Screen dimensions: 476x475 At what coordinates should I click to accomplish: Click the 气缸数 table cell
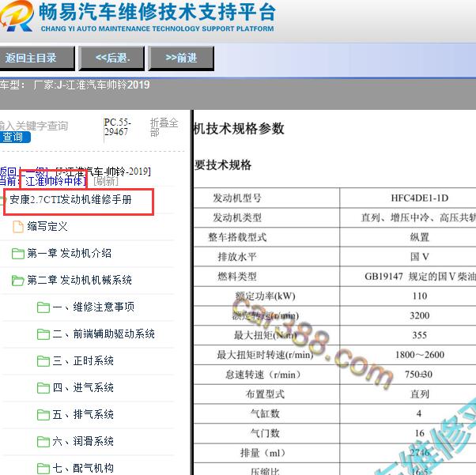(266, 413)
